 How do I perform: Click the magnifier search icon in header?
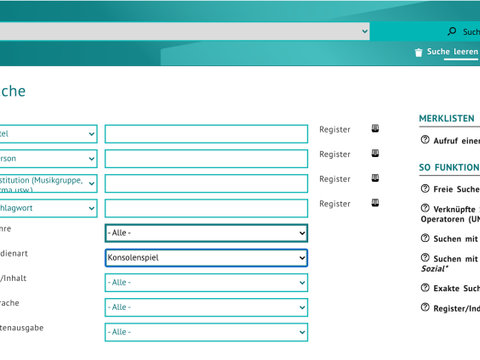coord(452,31)
